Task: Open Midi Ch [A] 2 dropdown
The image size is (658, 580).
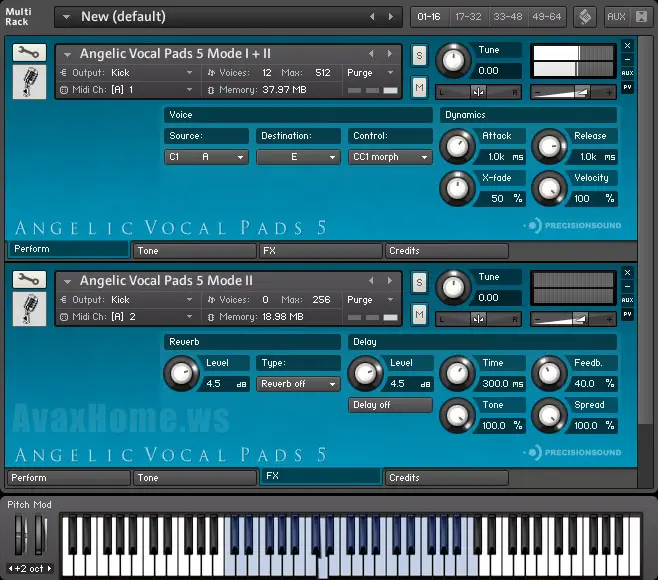Action: (126, 317)
